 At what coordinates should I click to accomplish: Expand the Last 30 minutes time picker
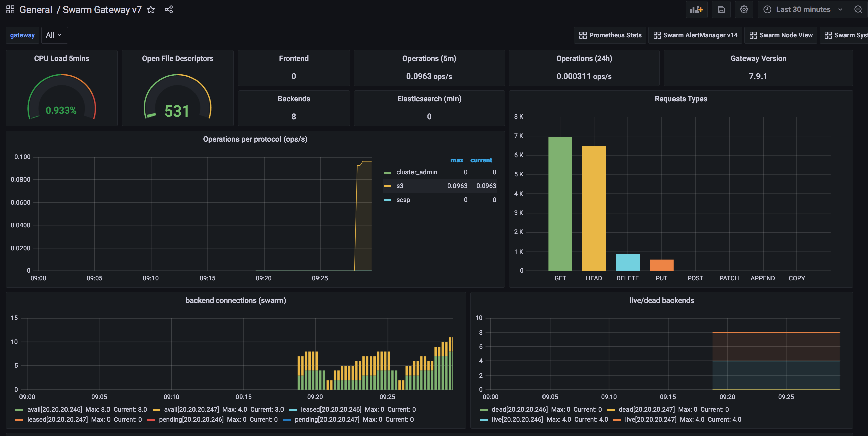tap(803, 10)
